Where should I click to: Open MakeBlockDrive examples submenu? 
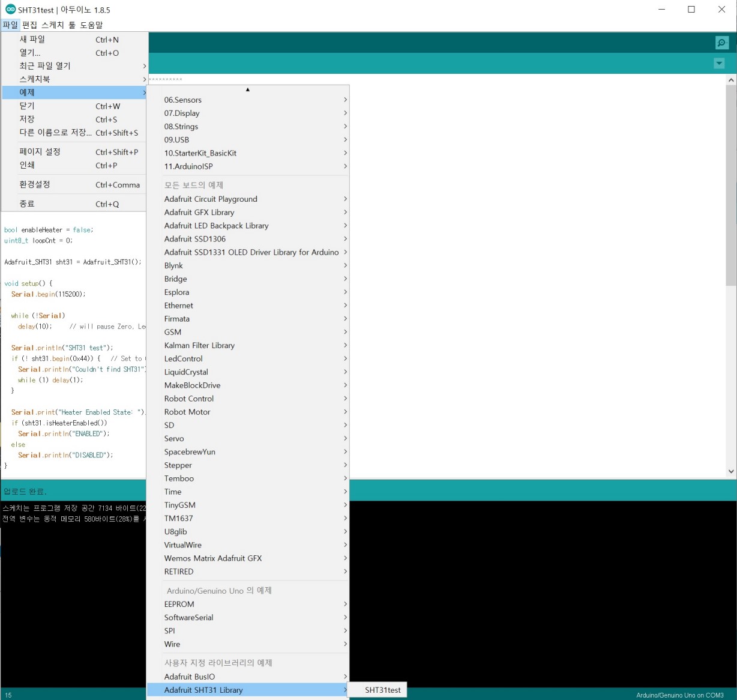click(x=248, y=385)
